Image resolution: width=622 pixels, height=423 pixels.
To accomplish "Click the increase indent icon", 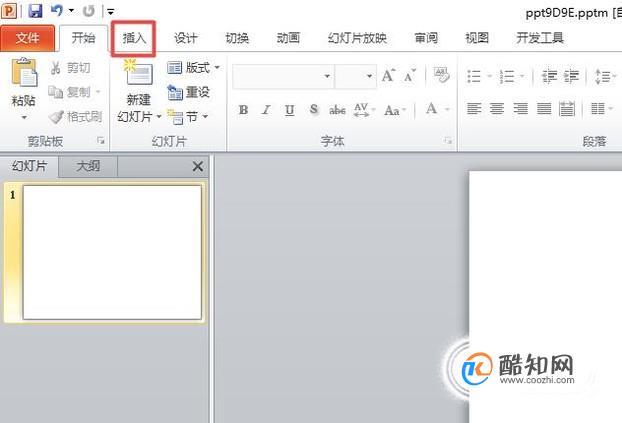I will [572, 76].
